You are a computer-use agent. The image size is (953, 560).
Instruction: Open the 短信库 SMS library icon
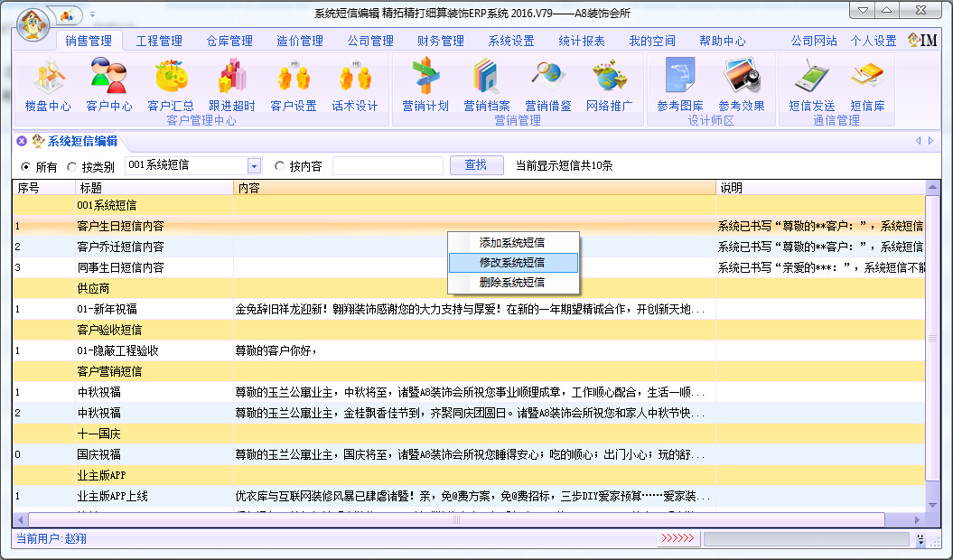click(x=867, y=85)
